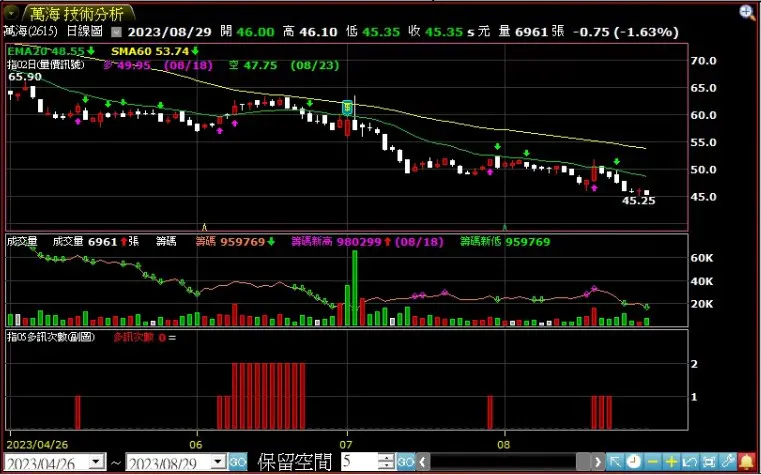761x475 pixels.
Task: Click the horizontal scrollbar thumb
Action: point(584,461)
